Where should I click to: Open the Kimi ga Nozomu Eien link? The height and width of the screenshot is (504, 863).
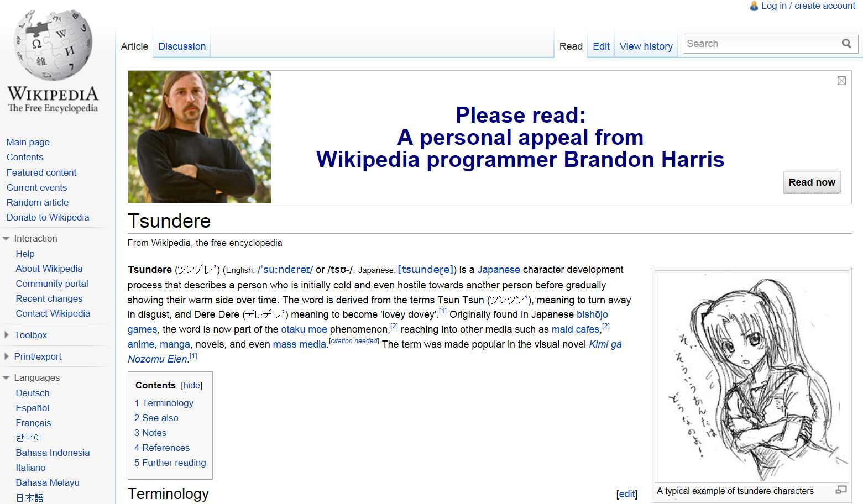tap(605, 344)
